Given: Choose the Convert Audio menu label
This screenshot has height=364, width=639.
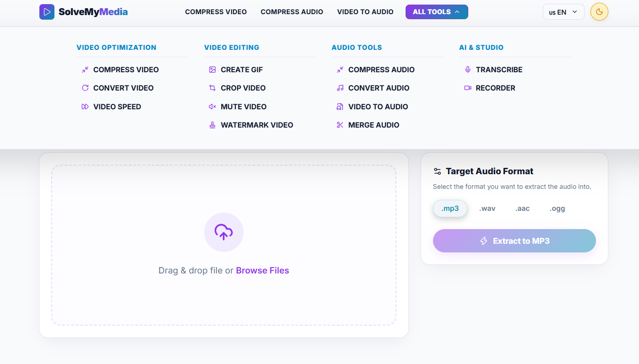Looking at the screenshot, I should pos(379,88).
